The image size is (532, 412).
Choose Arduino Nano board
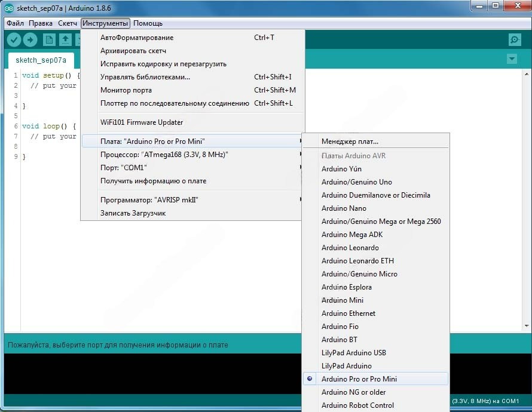(x=344, y=208)
